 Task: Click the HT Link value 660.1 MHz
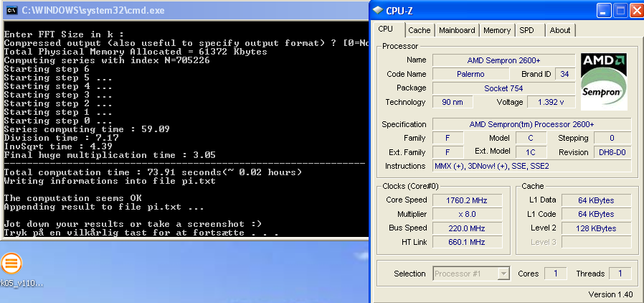[x=467, y=242]
